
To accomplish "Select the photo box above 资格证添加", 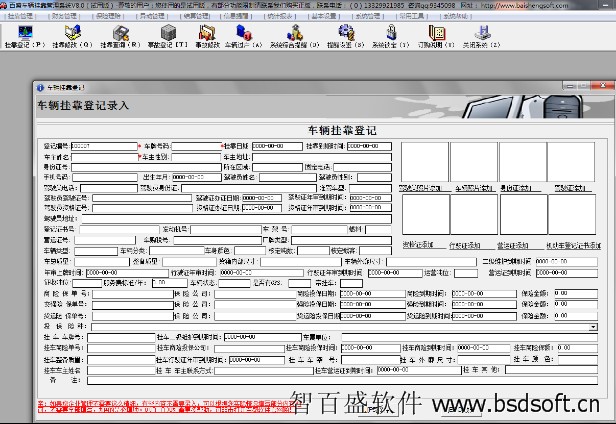I will [426, 215].
